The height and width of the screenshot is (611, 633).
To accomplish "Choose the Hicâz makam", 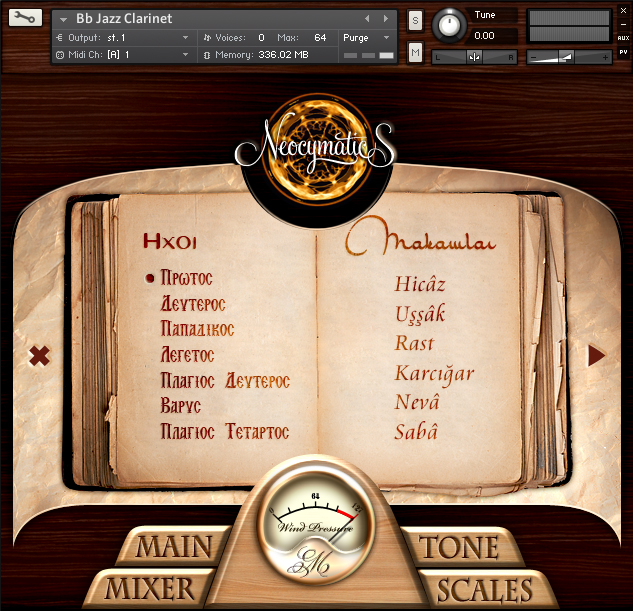I will [420, 284].
